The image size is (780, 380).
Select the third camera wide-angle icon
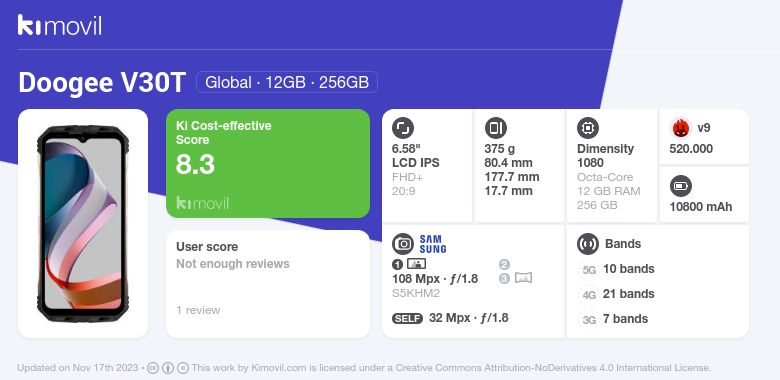pos(523,278)
